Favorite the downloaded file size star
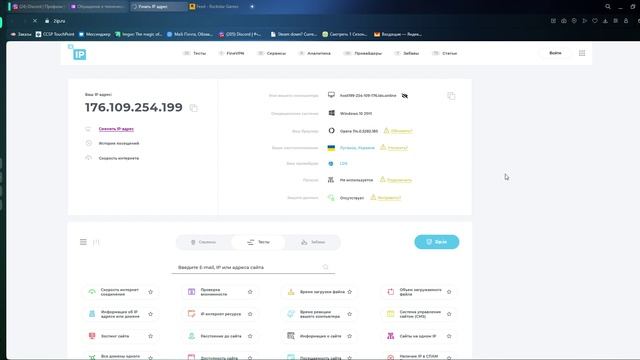This screenshot has width=640, height=360. [449, 292]
